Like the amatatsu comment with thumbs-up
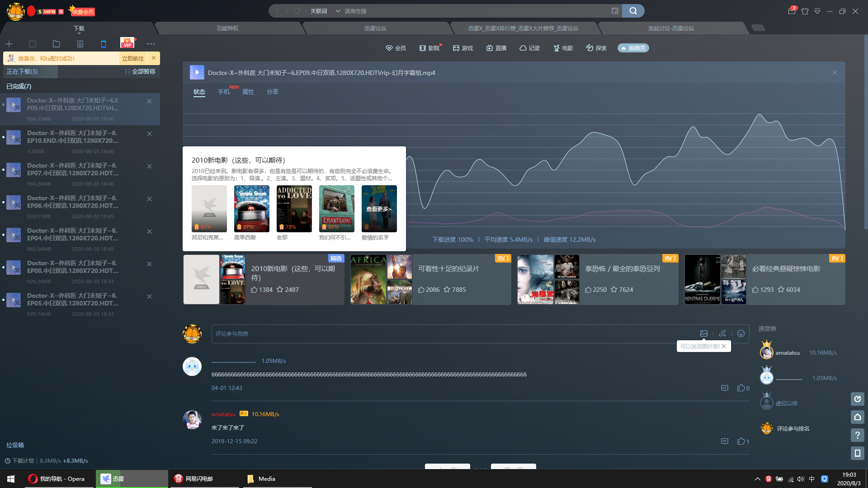 741,441
